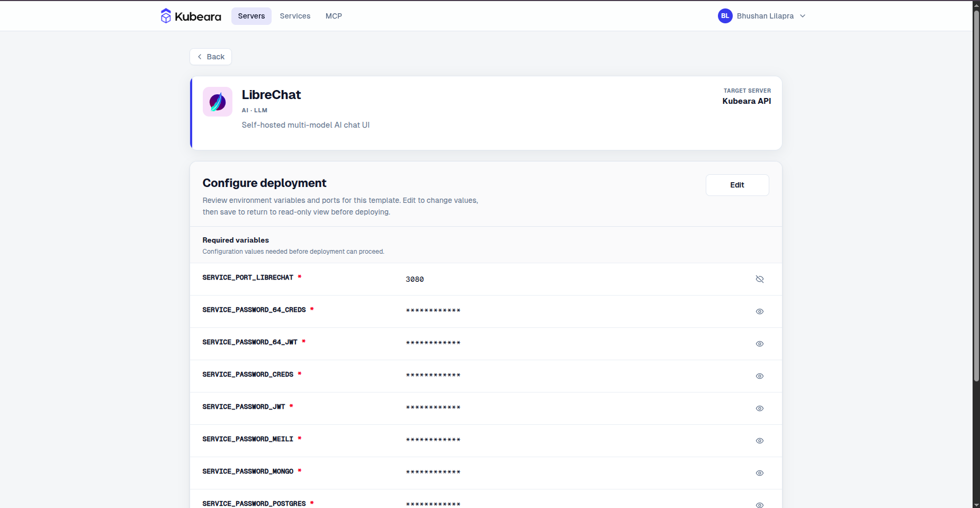Viewport: 980px width, 508px height.
Task: Switch to the Services tab
Action: (295, 16)
